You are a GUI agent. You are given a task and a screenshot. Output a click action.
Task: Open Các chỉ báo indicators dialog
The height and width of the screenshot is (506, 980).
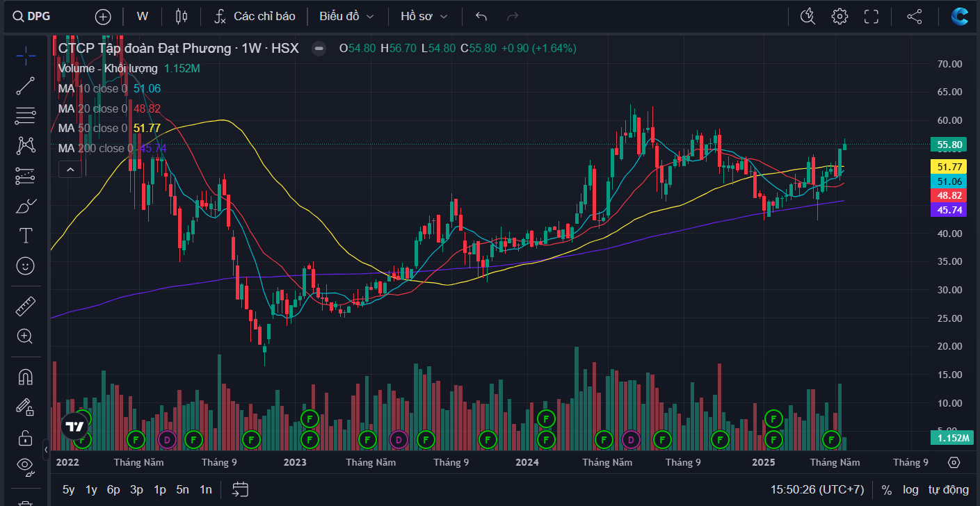click(x=255, y=16)
